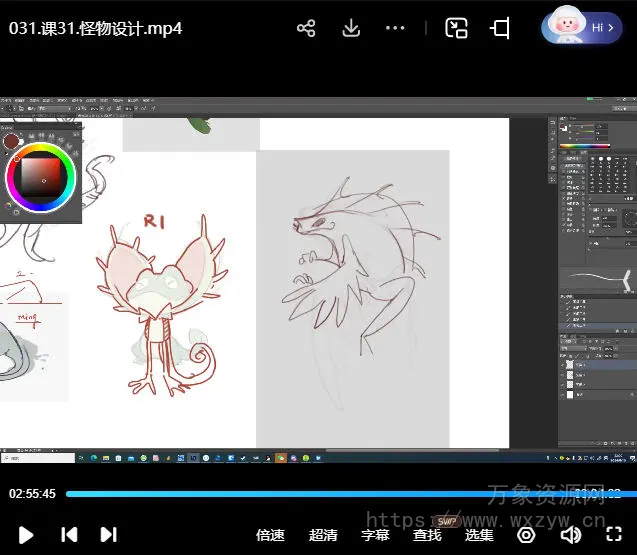Open the 超清 video quality selector
Viewport: 637px width, 555px height.
click(x=323, y=535)
